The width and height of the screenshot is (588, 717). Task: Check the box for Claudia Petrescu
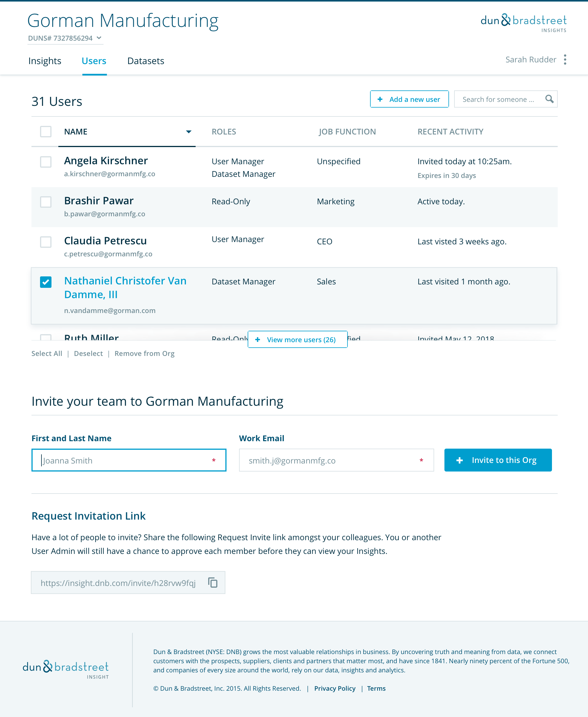coord(46,241)
